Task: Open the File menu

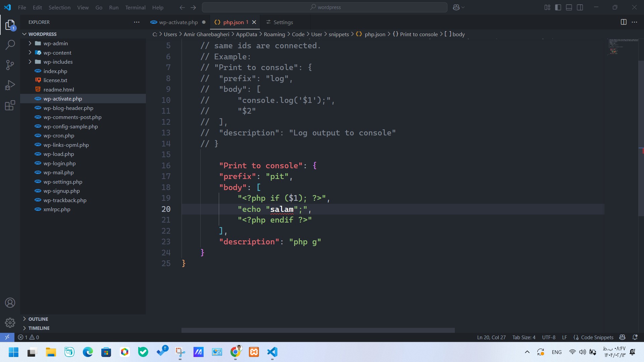Action: tap(22, 7)
